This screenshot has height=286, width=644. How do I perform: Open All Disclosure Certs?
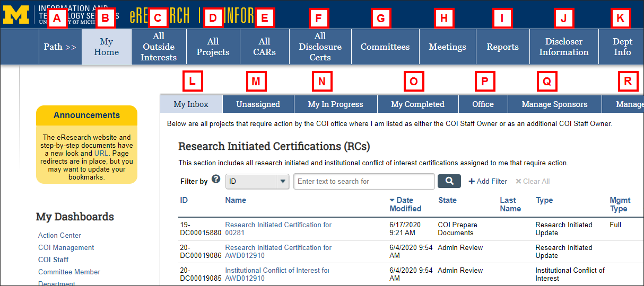point(320,47)
